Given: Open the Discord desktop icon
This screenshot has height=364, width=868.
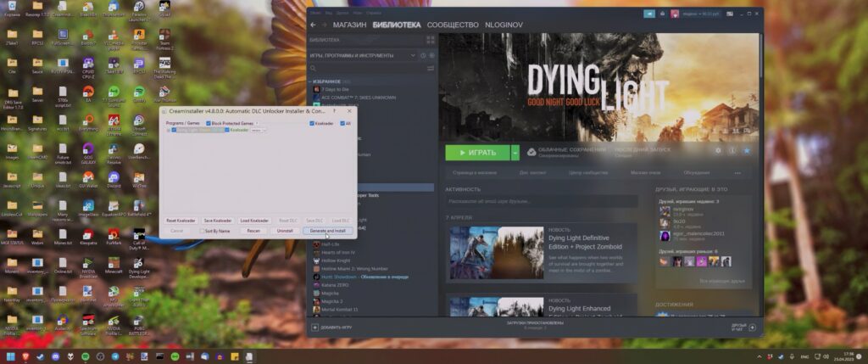Looking at the screenshot, I should coord(114,180).
